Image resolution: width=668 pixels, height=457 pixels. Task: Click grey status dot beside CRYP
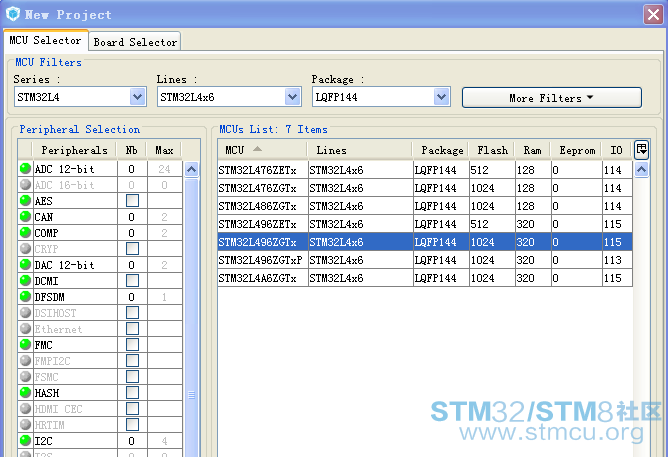tap(26, 249)
